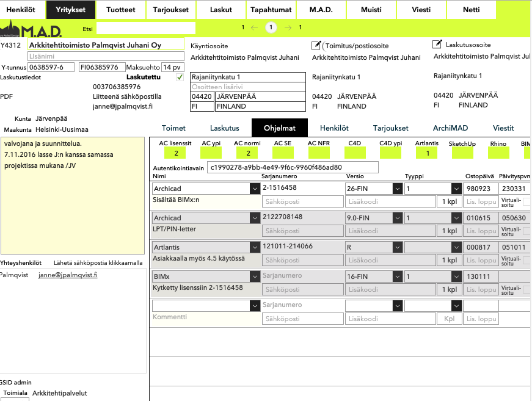Screen dimensions: 532x401
Task: Switch to the Tuotteet top tab
Action: pos(121,10)
